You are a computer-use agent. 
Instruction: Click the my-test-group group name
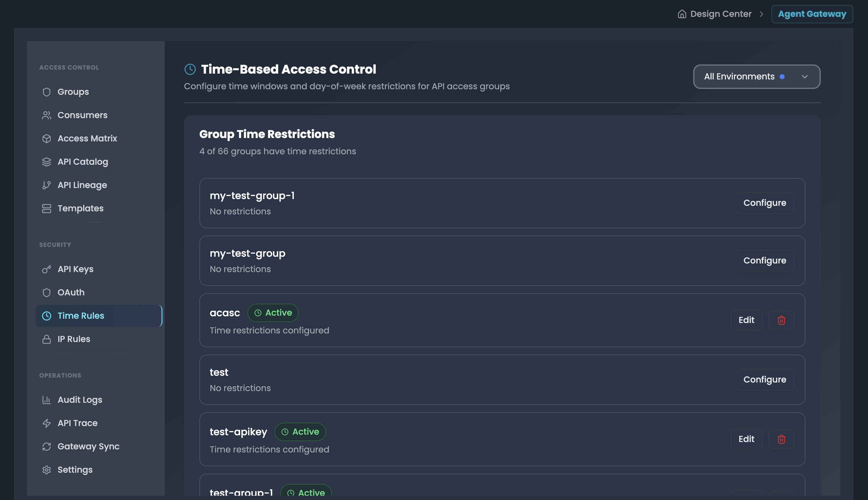coord(247,253)
